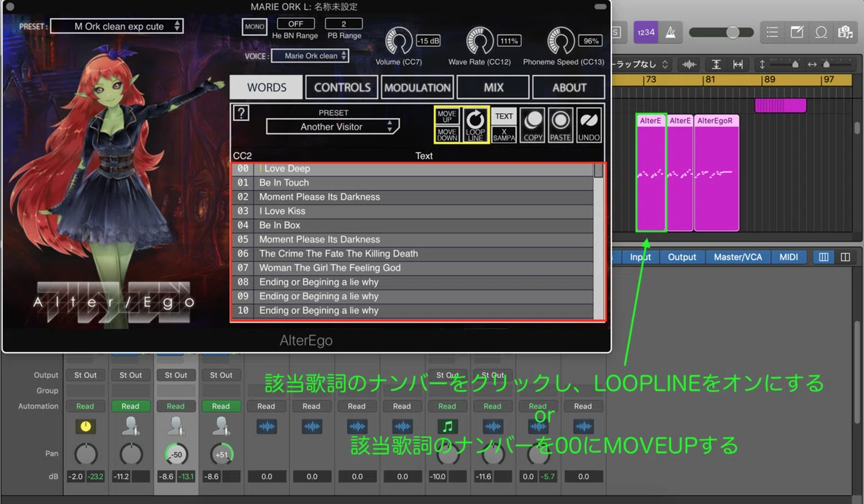Click the Wave Rate (CC12) knob
Viewport: 864px width, 504px height.
click(480, 42)
